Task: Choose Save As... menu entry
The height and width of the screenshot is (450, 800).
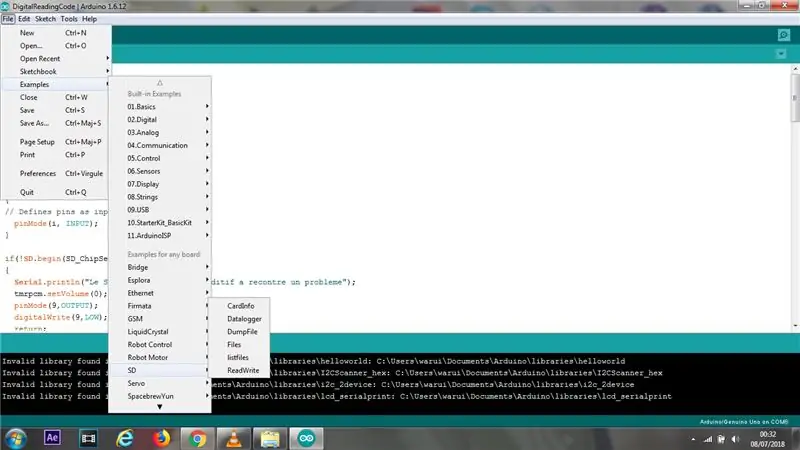Action: click(56, 123)
